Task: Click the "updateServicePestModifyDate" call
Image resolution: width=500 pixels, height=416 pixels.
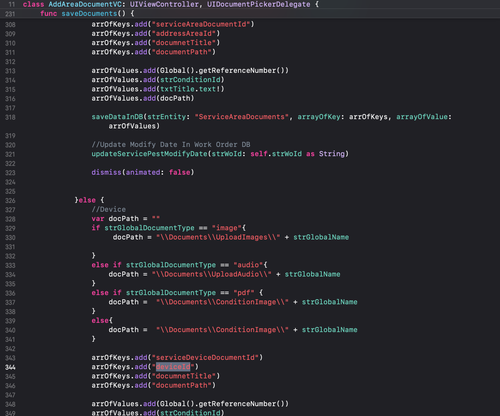Action: click(149, 154)
